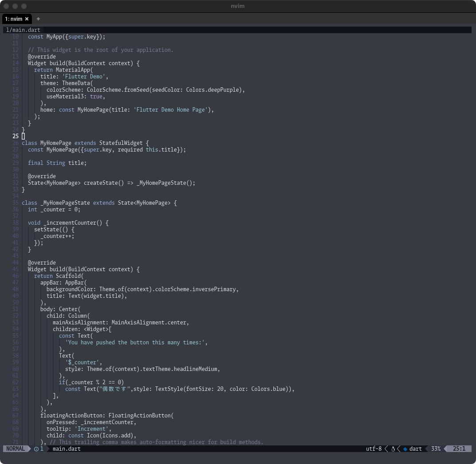Click 'MainAxisAlignment.center' text
This screenshot has height=464, width=476.
(x=148, y=323)
